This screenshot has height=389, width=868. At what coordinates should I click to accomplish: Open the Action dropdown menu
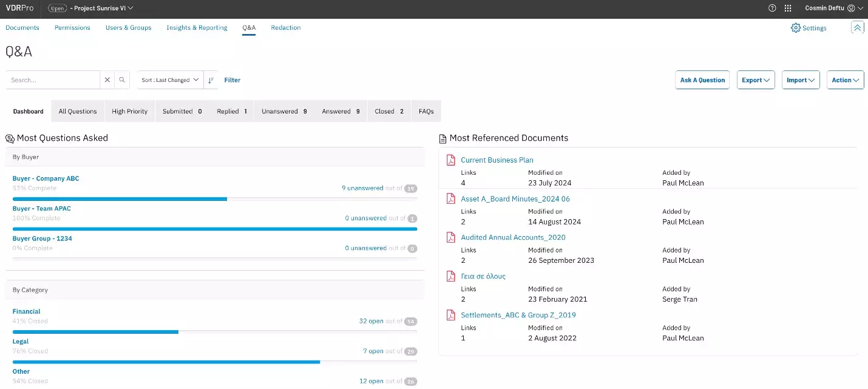click(x=845, y=80)
